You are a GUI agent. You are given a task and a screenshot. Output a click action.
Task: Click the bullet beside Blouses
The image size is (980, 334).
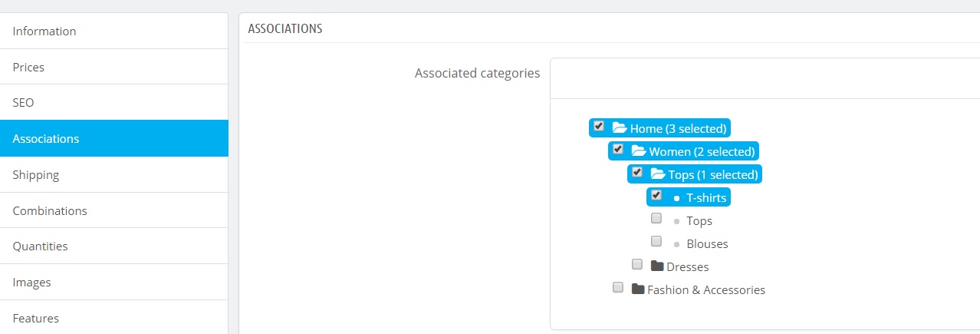[676, 244]
